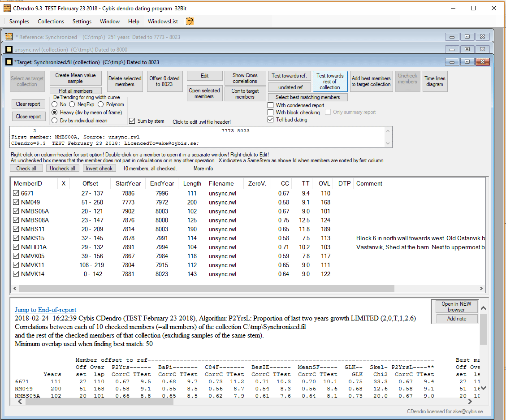The width and height of the screenshot is (506, 420).
Task: Click report horizontal scrollbar right arrow
Action: coord(470,401)
